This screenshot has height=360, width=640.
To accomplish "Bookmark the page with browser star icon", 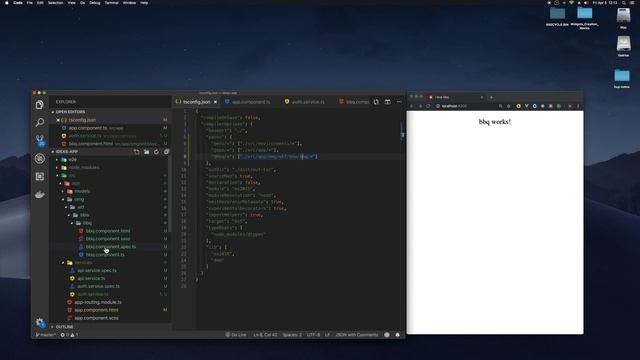I will pyautogui.click(x=509, y=106).
